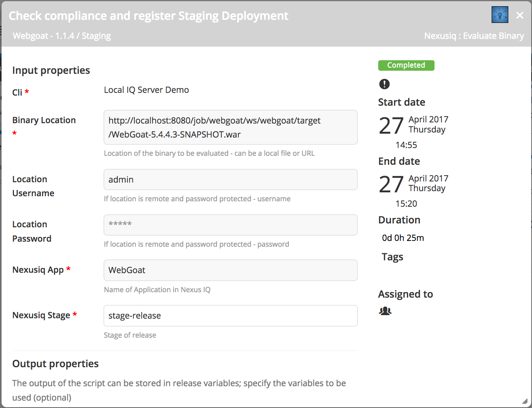Screen dimensions: 532x408
Task: Click the Name of Application in Nexus IQ hint
Action: point(157,289)
